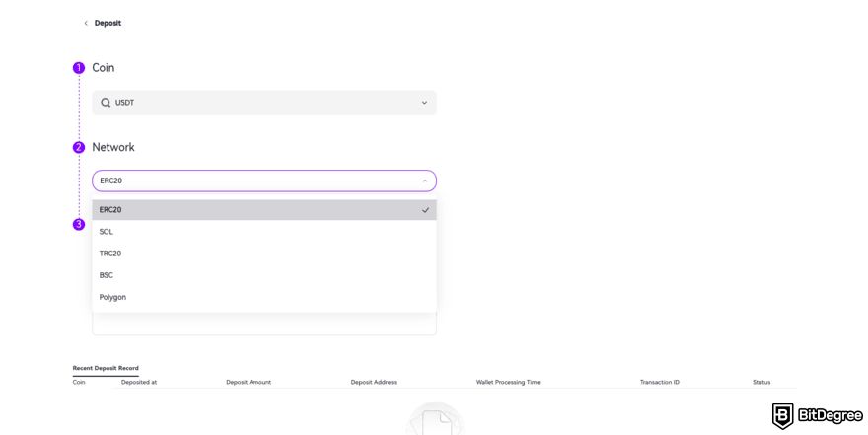The height and width of the screenshot is (435, 868).
Task: Choose TRC20 network option
Action: (x=264, y=253)
